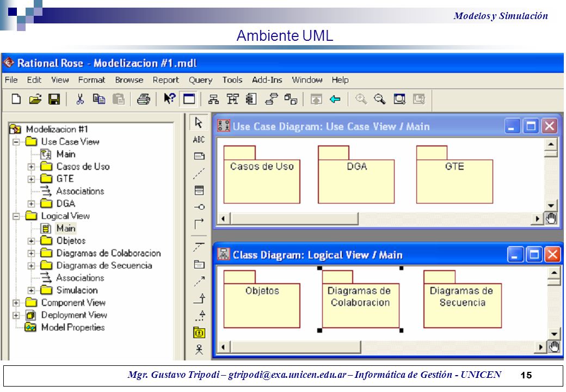The width and height of the screenshot is (566, 392).
Task: Open a model file via the folder icon
Action: 35,99
